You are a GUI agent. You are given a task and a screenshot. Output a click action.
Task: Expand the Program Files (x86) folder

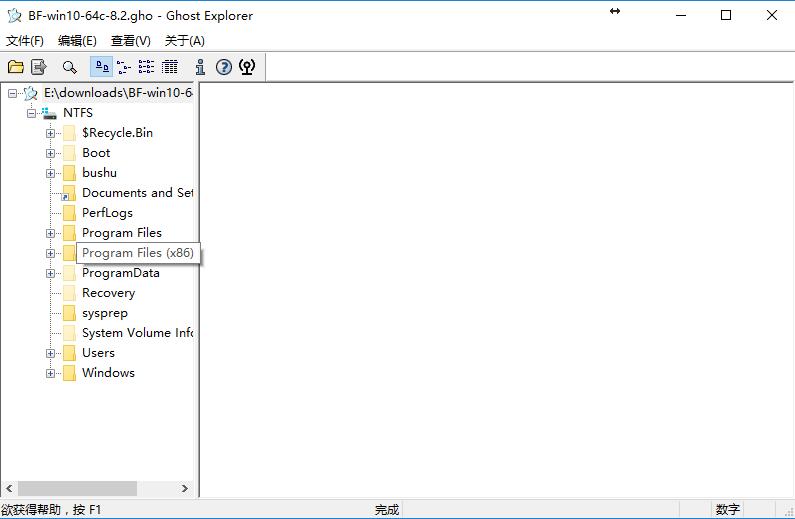(x=50, y=253)
